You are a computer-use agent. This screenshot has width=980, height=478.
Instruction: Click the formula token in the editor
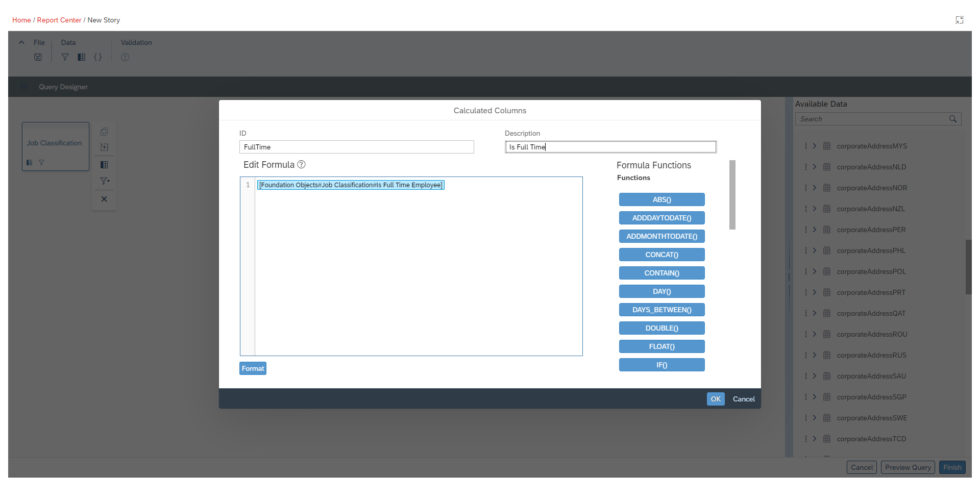tap(351, 185)
